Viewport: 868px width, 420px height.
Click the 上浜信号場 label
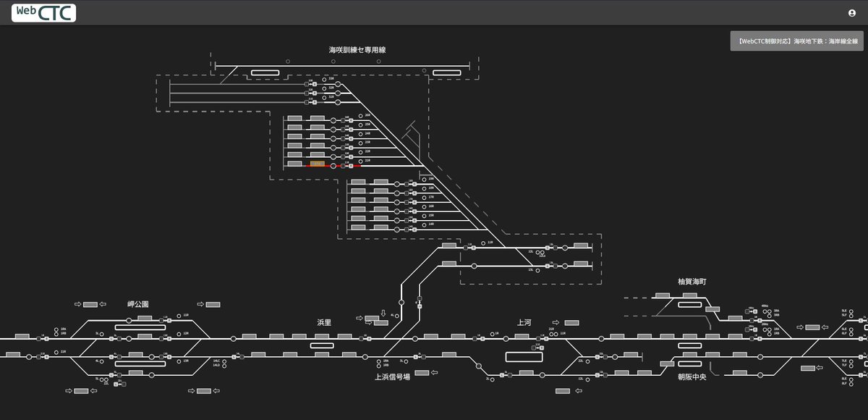pos(392,377)
